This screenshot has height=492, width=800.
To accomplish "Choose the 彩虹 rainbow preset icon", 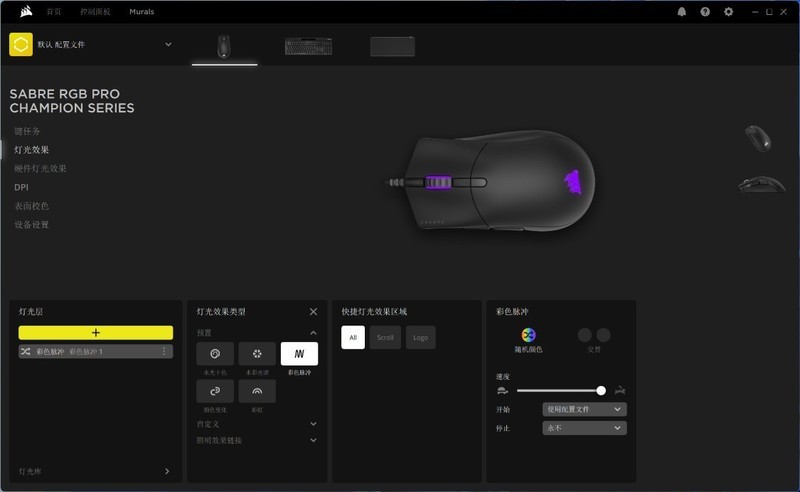I will [x=257, y=391].
